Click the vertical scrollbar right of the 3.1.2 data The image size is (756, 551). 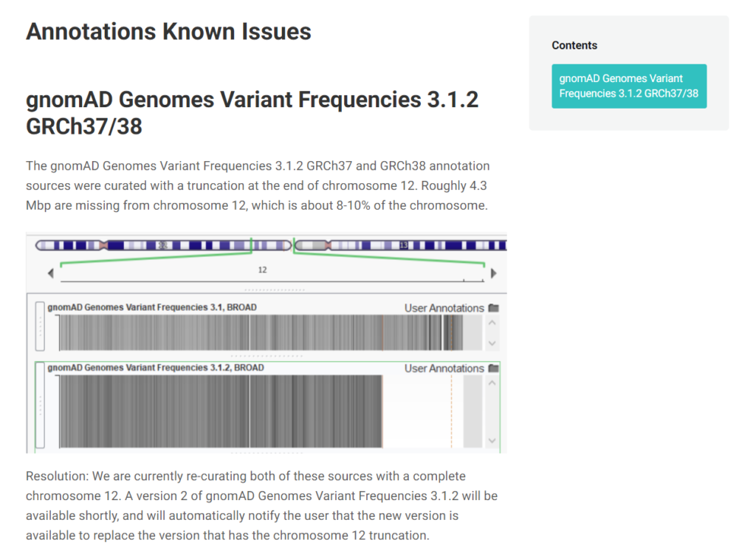[x=491, y=411]
